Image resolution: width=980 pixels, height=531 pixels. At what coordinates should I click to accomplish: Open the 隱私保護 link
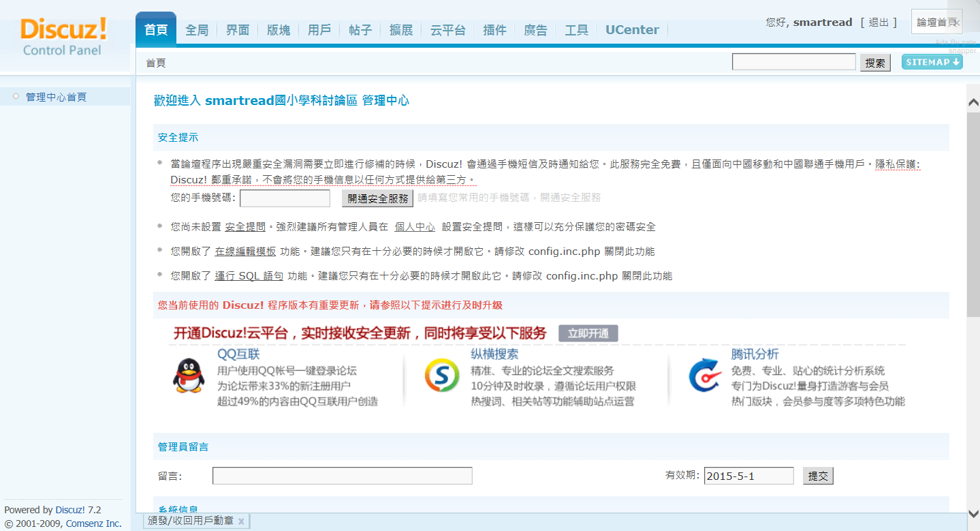pos(898,164)
